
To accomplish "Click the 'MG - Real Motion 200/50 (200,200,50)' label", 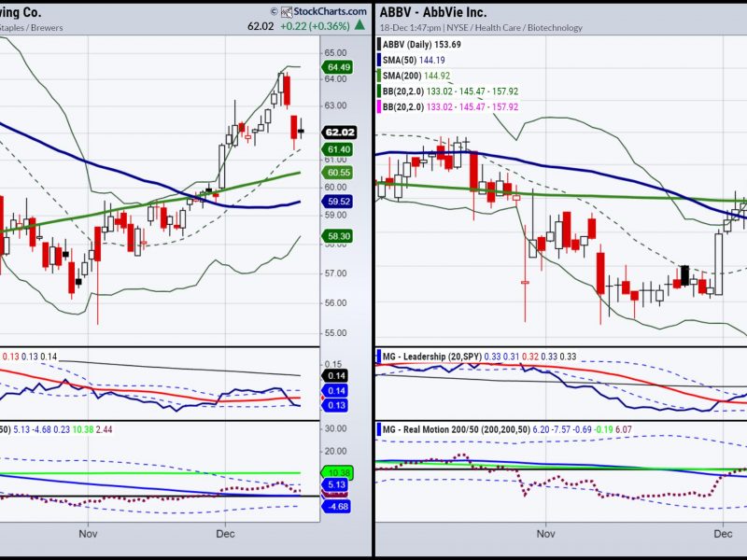I will 456,429.
